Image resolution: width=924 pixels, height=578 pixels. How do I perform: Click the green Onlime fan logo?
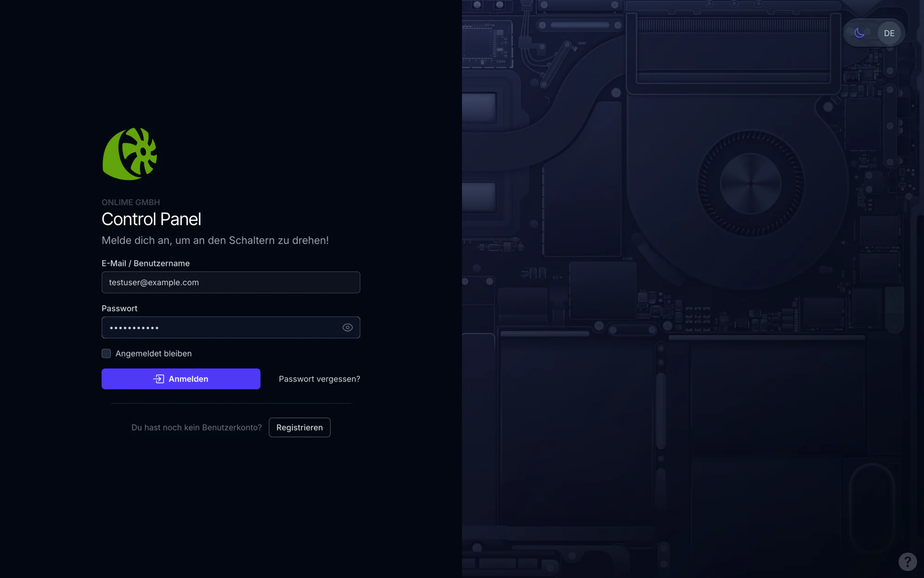pyautogui.click(x=130, y=154)
